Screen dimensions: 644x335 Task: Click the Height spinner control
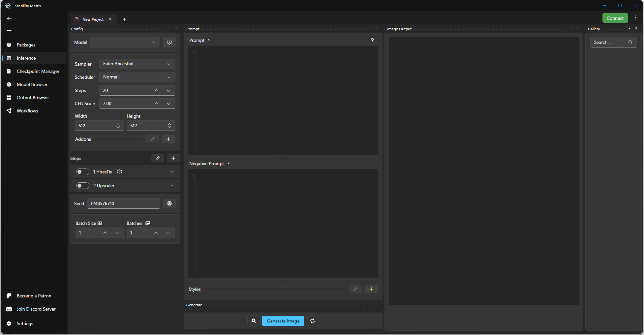click(x=169, y=126)
